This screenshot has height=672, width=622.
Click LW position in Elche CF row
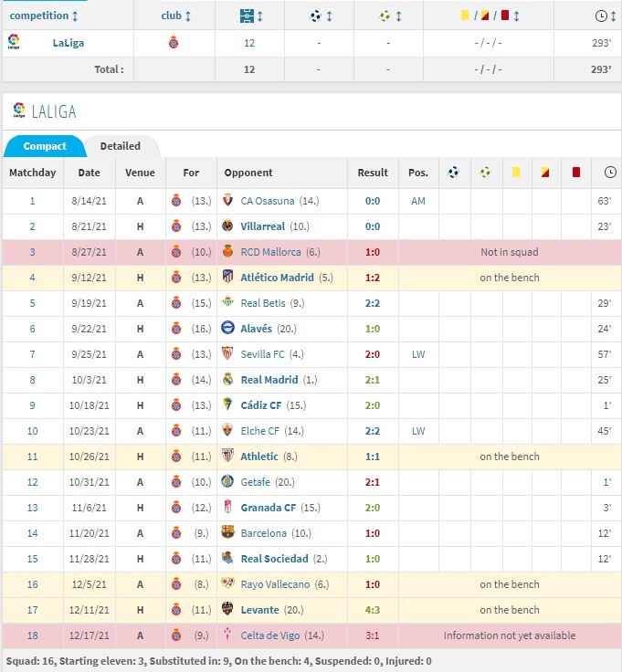pyautogui.click(x=418, y=431)
